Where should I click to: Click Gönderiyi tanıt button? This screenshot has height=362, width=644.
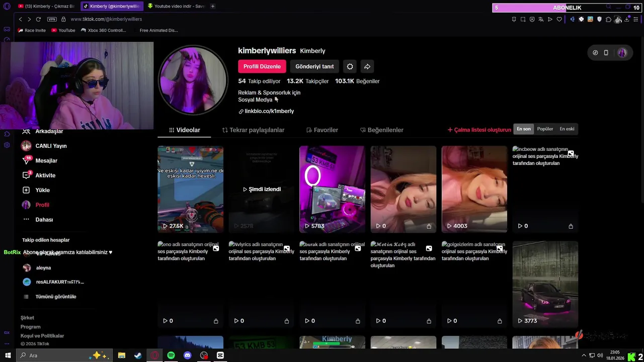pyautogui.click(x=314, y=66)
